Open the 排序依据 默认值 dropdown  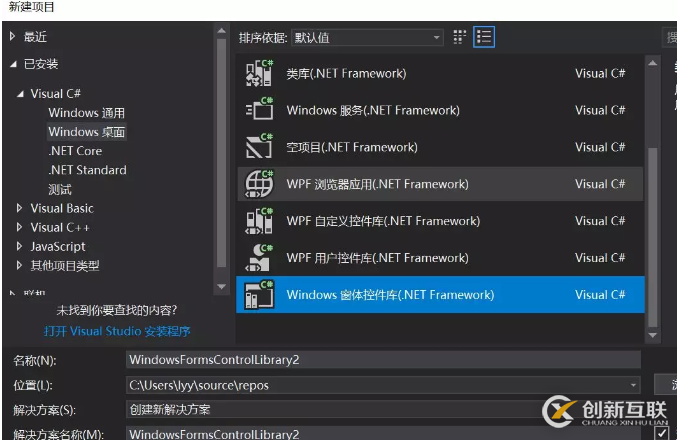pos(367,38)
